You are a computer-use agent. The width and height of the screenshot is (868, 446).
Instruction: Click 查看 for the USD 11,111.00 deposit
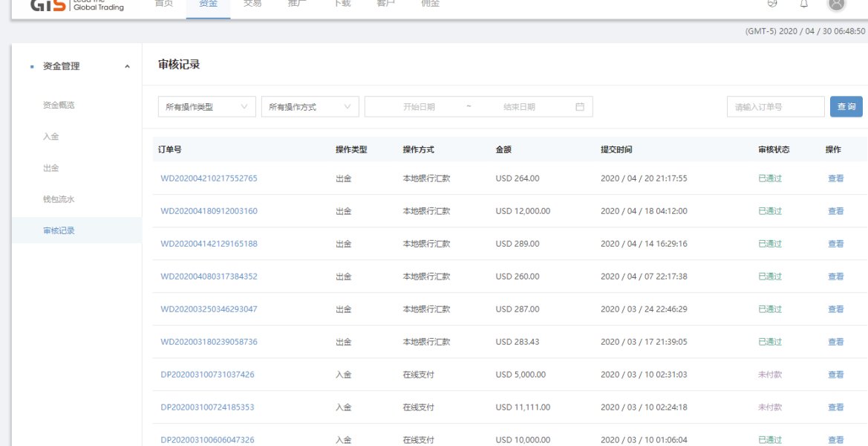pos(836,407)
